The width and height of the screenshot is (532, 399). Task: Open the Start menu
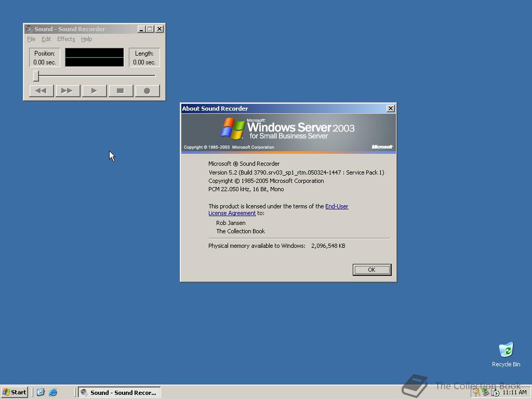pos(14,392)
